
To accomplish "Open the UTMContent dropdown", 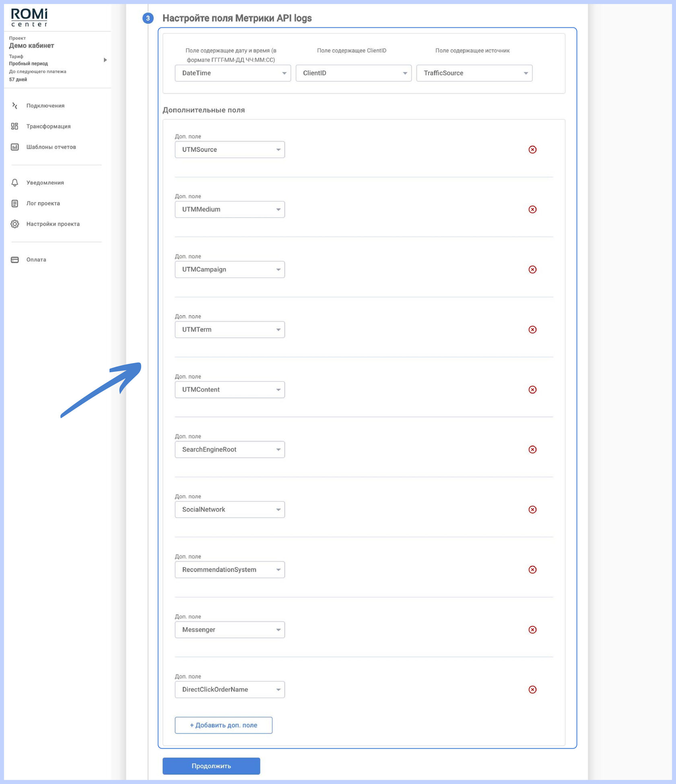I will pos(230,390).
